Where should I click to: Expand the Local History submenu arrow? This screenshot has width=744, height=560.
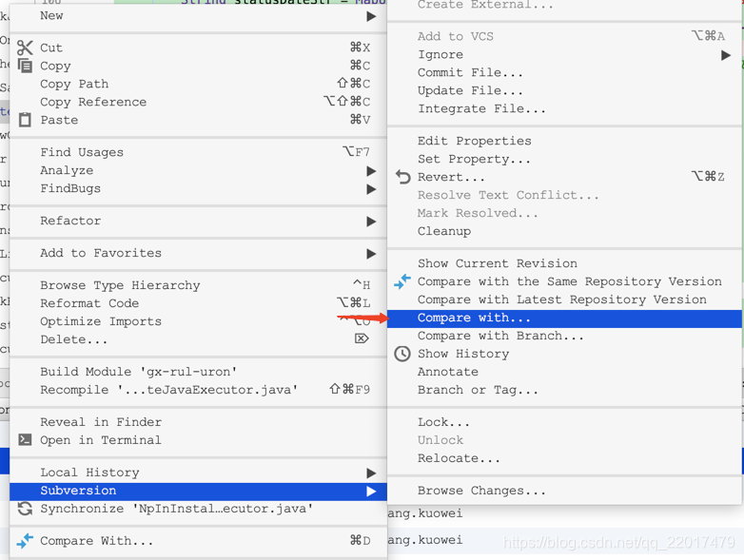[x=371, y=473]
